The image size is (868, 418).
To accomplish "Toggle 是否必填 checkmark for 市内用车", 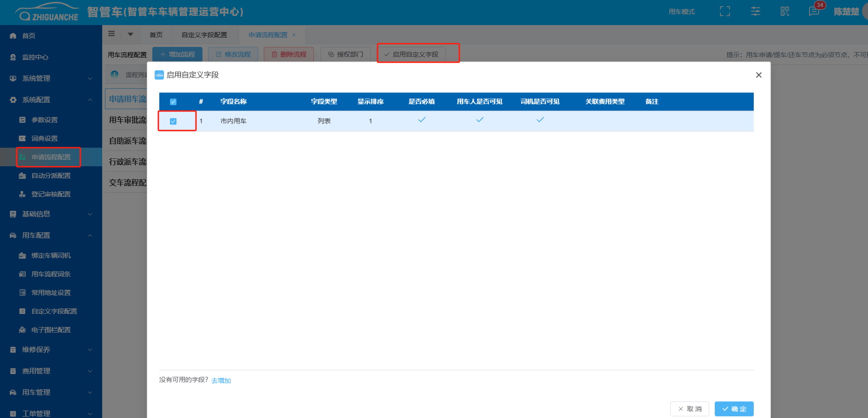I will (x=422, y=120).
